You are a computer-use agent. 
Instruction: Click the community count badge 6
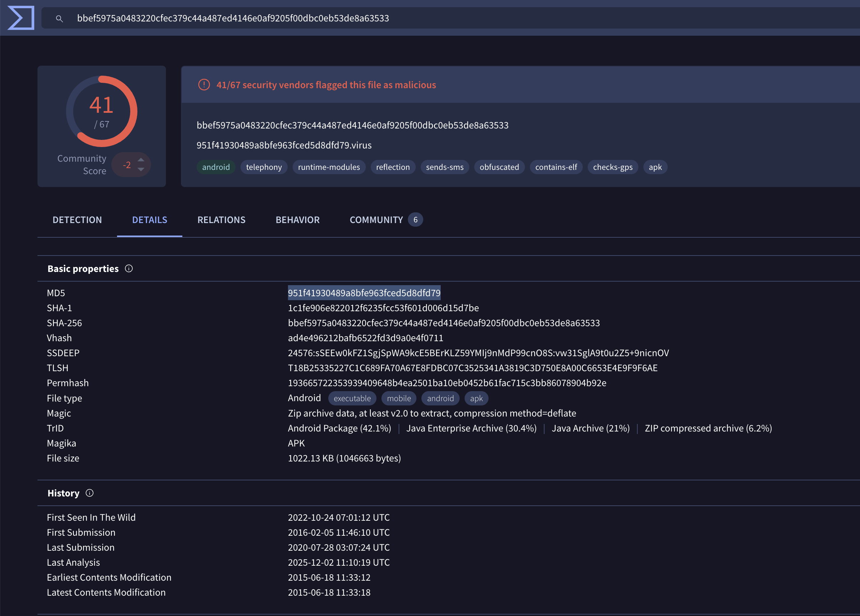(416, 219)
